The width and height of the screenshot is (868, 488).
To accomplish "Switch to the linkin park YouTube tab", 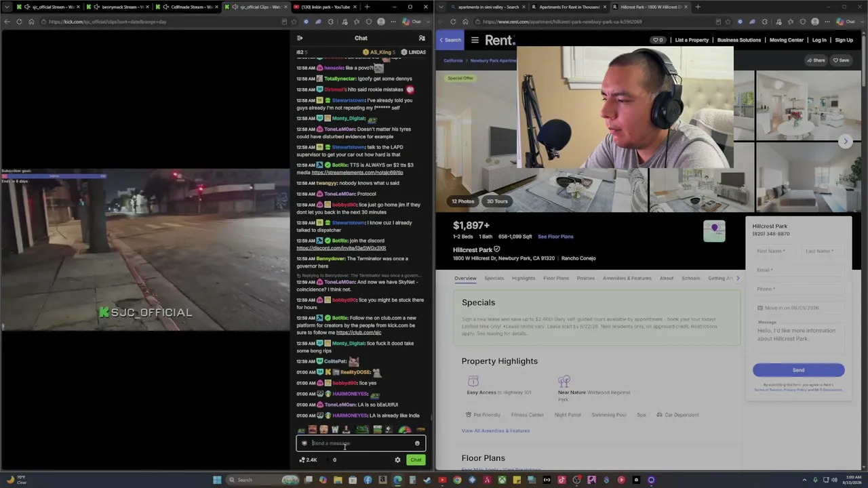I will click(x=325, y=7).
